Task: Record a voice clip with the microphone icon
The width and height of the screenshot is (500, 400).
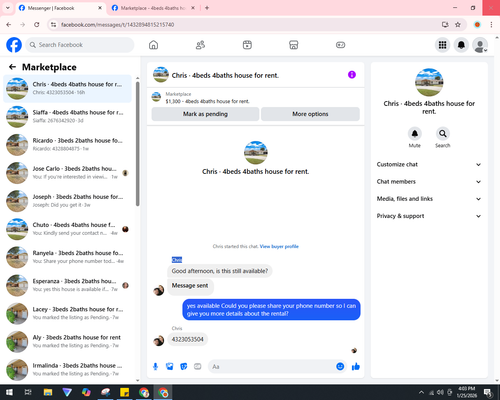Action: 155,367
